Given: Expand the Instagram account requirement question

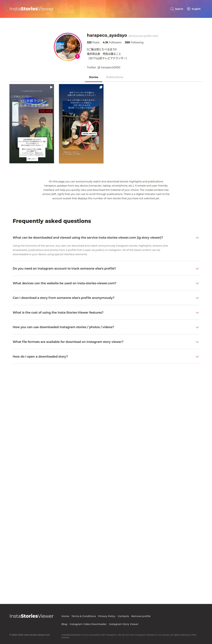Looking at the screenshot, I should [x=197, y=269].
